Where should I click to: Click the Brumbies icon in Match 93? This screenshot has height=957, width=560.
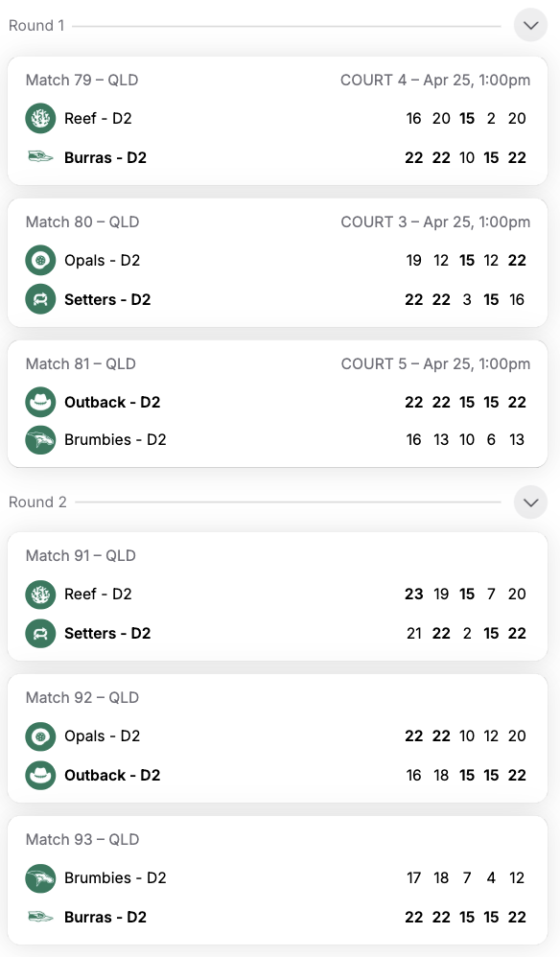40,878
